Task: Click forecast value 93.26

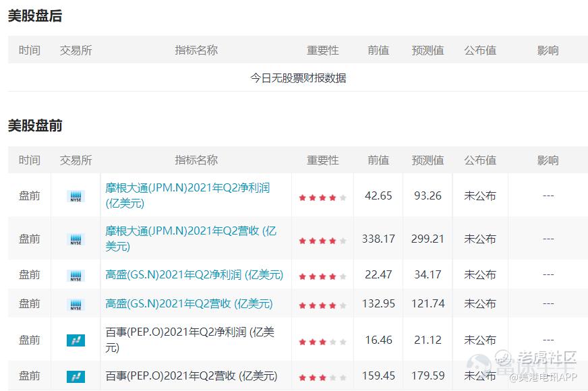Action: [x=428, y=195]
